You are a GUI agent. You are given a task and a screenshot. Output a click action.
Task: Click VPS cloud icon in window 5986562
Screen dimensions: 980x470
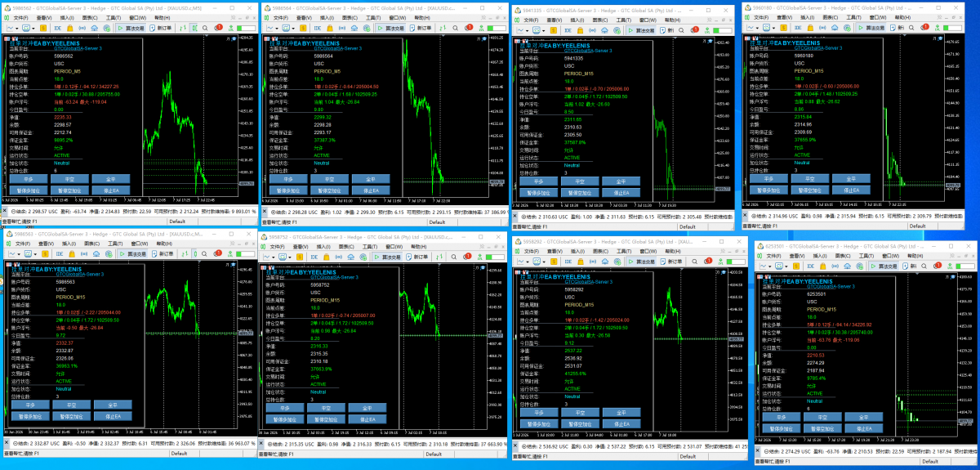pyautogui.click(x=94, y=28)
